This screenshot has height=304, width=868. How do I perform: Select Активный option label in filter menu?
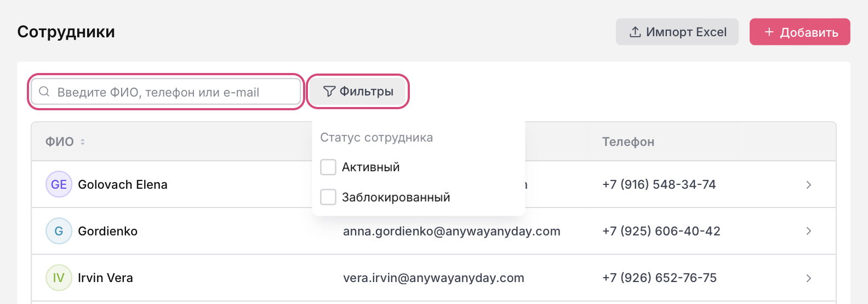[371, 167]
